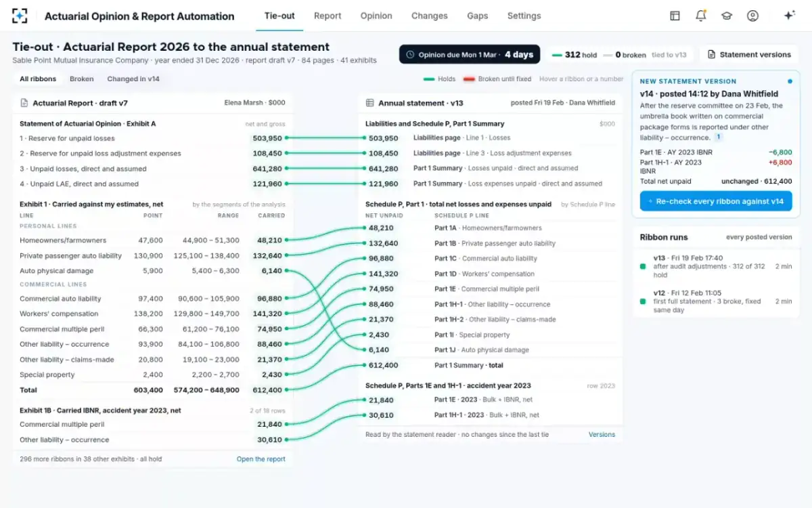The height and width of the screenshot is (508, 812).
Task: Filter ribbons Changed in v14
Action: (x=133, y=79)
